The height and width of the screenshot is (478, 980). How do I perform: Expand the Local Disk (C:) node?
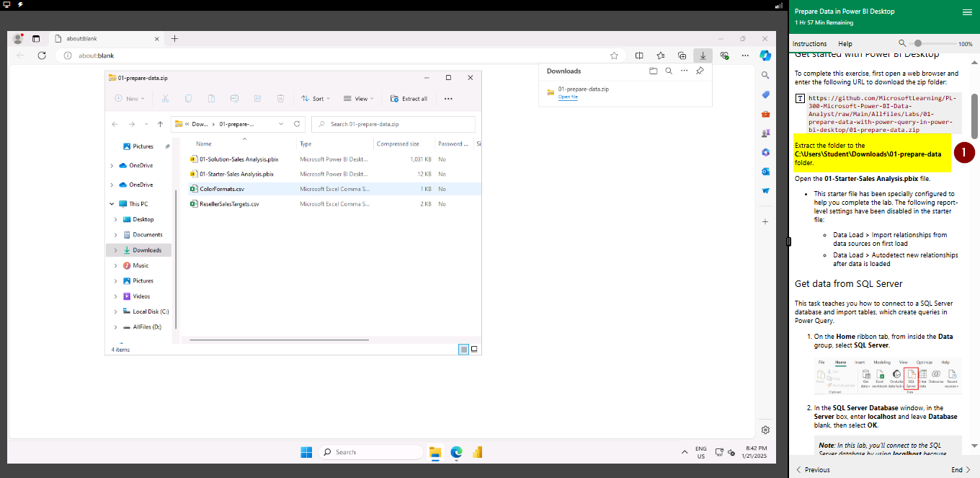[x=116, y=311]
